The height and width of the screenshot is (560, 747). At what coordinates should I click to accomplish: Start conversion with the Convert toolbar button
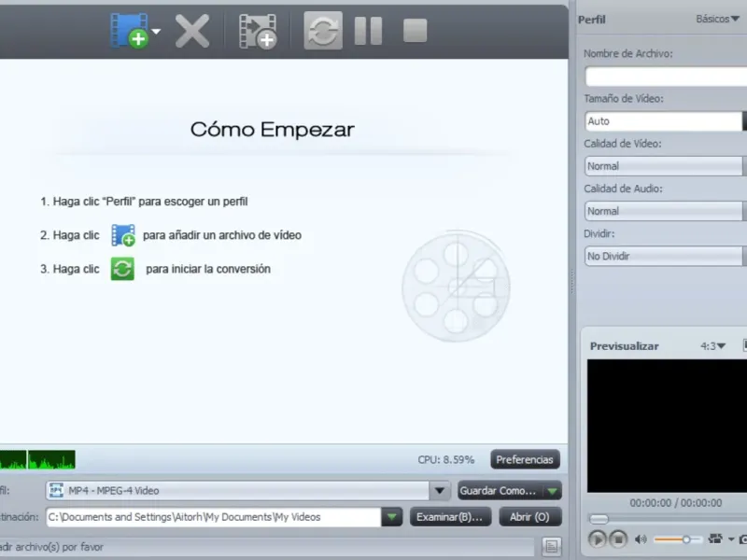323,31
